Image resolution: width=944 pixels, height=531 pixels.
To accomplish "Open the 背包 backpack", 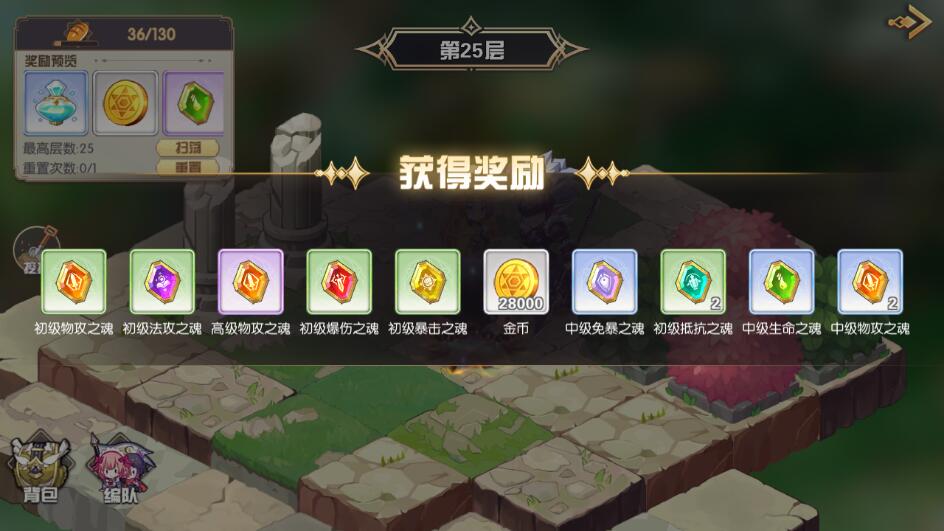I will pos(40,470).
